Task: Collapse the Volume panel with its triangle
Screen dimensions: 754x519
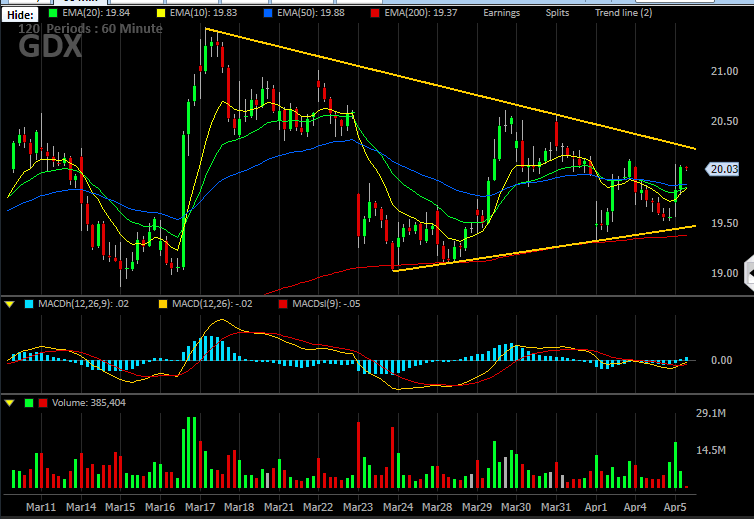Action: (10, 403)
